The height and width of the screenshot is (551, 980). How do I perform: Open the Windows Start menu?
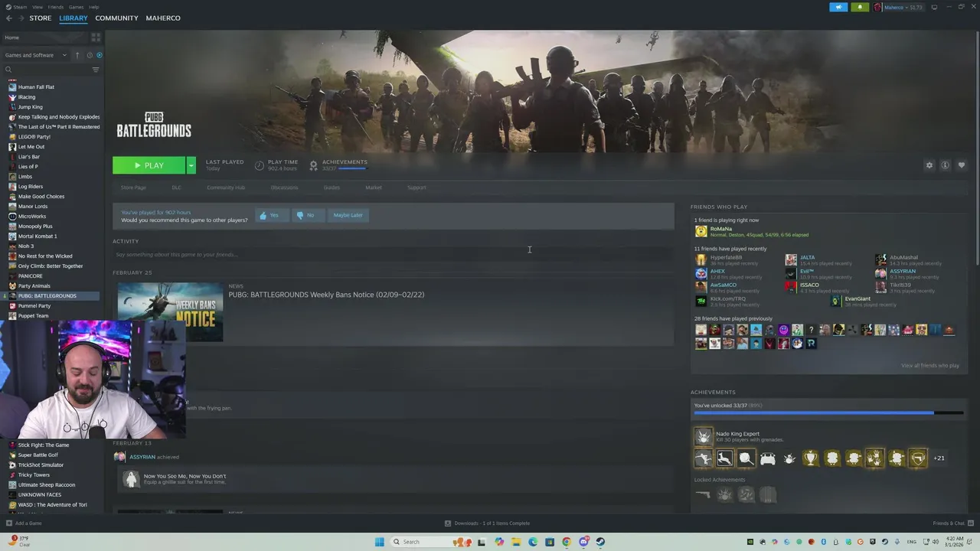pyautogui.click(x=380, y=542)
